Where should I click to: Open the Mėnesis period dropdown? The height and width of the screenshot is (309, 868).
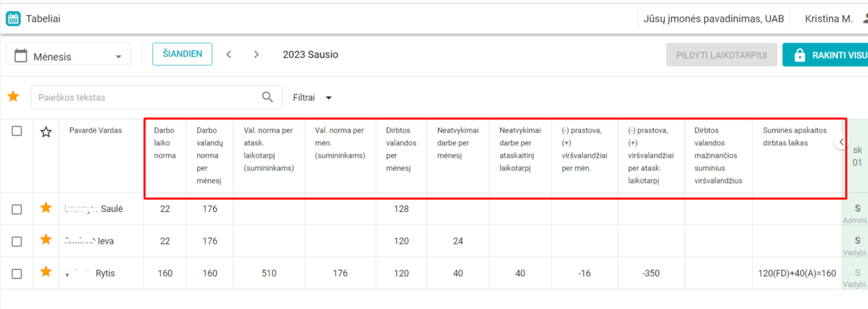68,56
